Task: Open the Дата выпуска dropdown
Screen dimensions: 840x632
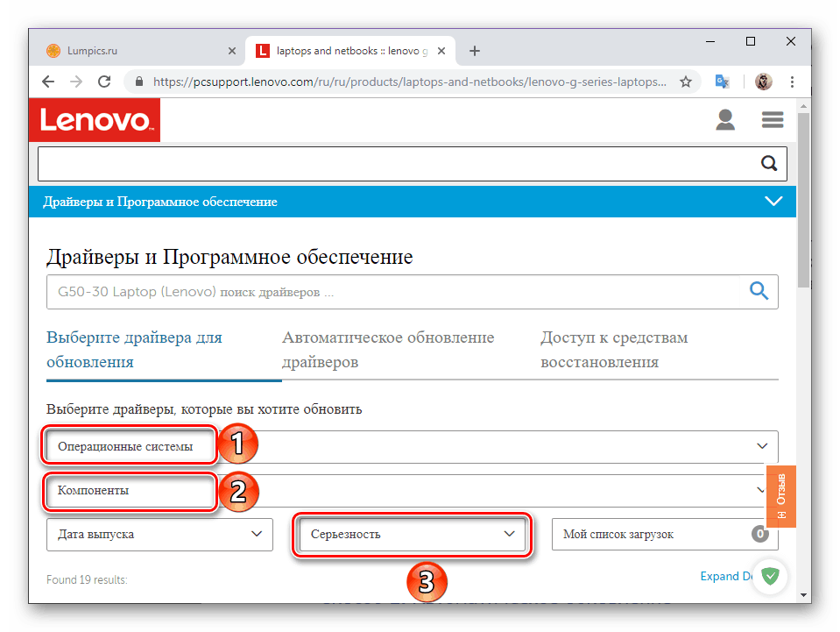Action: pyautogui.click(x=159, y=535)
